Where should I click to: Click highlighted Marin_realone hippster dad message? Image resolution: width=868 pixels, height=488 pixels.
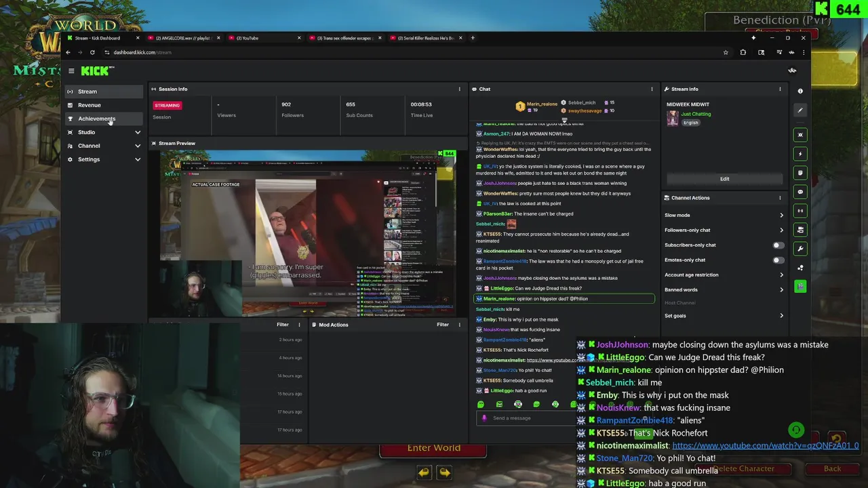click(564, 299)
